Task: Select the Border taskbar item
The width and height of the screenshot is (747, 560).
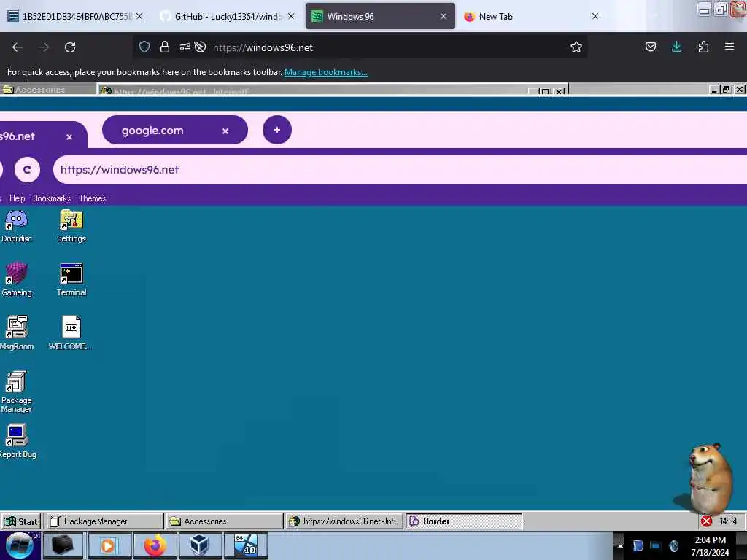Action: click(464, 521)
